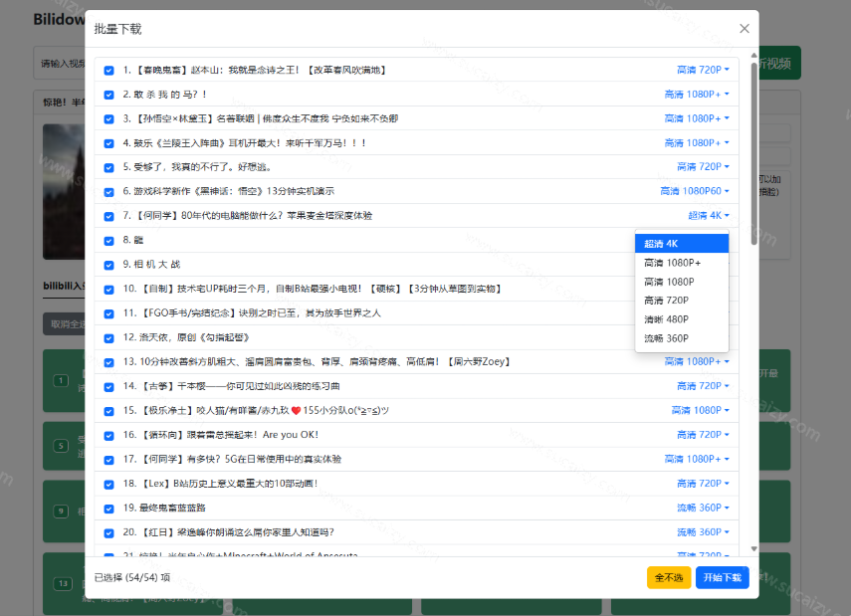Viewport: 851px width, 616px height.
Task: Toggle checkbox for video 6 黑神话：悟空
Action: [109, 192]
